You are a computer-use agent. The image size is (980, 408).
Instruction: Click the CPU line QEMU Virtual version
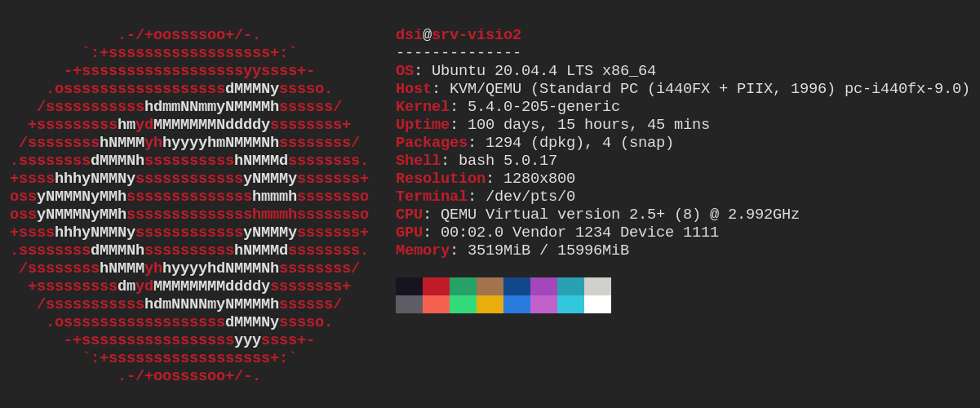[597, 215]
